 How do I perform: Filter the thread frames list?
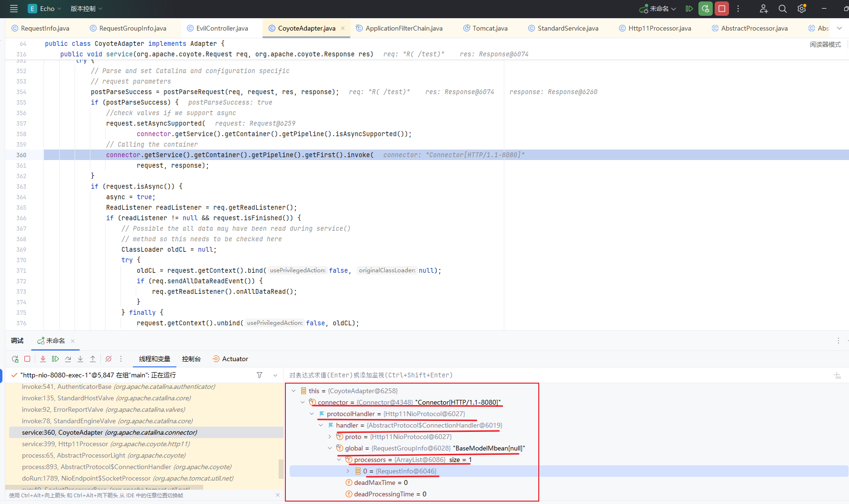pyautogui.click(x=260, y=375)
